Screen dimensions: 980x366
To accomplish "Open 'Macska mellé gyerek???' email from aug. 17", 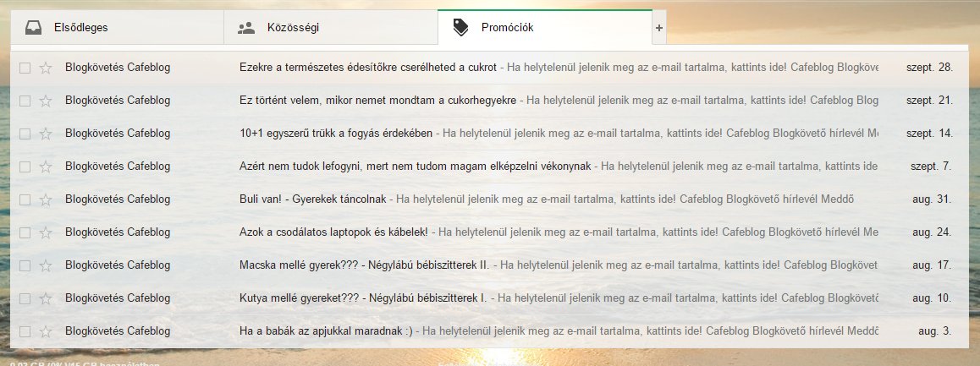I will [364, 265].
